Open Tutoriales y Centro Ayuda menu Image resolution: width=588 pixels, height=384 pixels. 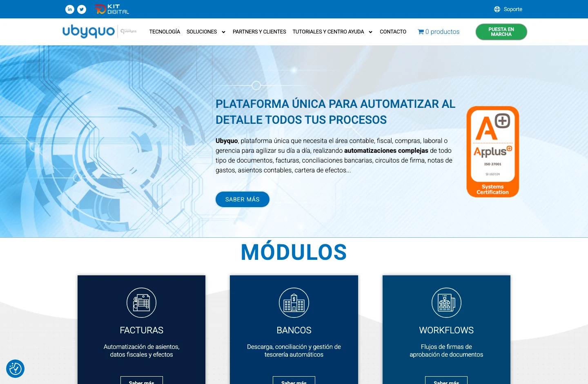(328, 31)
